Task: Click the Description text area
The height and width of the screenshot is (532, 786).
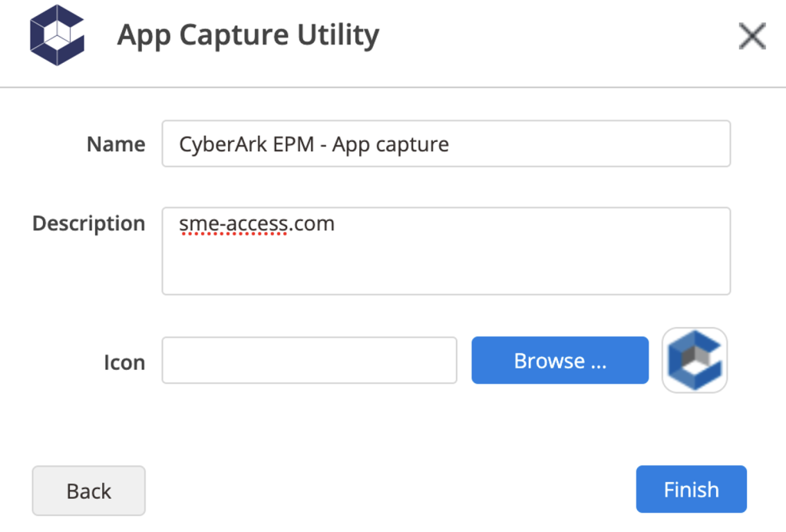Action: pyautogui.click(x=446, y=251)
